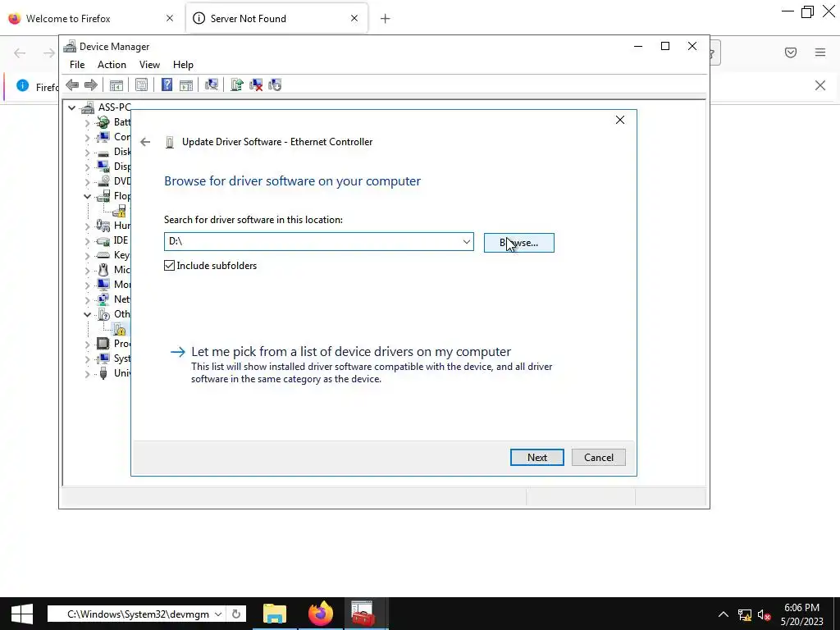Toggle the Show/Hide Action Pane icon

(186, 84)
